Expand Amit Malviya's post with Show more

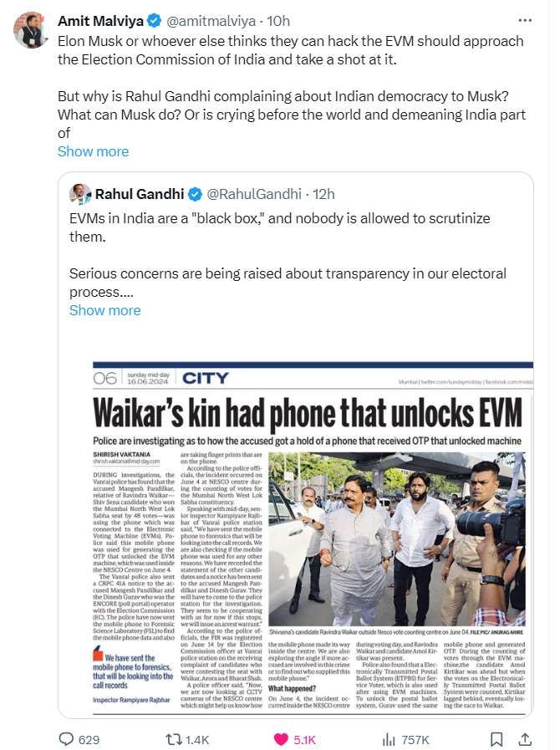coord(94,151)
